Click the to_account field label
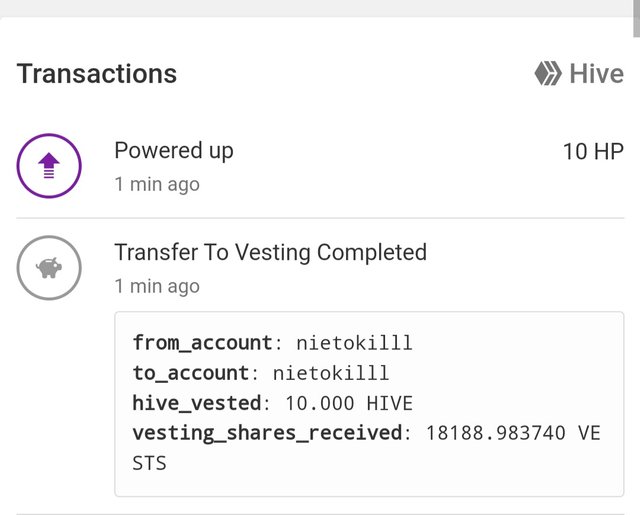Viewport: 640px width, 515px height. click(191, 373)
